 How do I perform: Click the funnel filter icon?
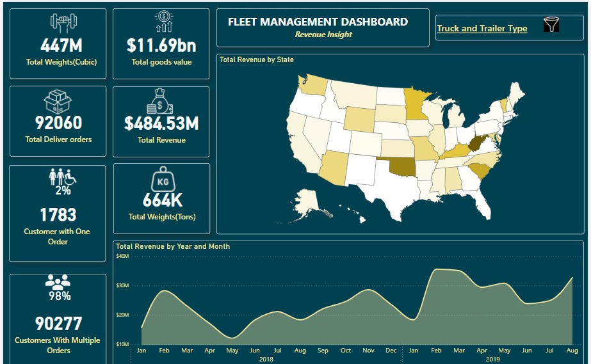pyautogui.click(x=551, y=25)
